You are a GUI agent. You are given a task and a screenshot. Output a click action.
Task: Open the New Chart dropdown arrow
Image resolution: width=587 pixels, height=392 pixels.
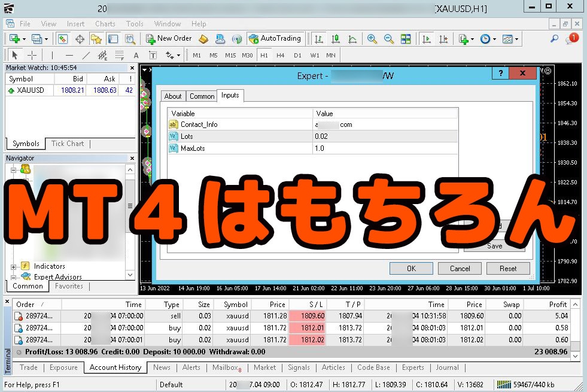tap(24, 39)
